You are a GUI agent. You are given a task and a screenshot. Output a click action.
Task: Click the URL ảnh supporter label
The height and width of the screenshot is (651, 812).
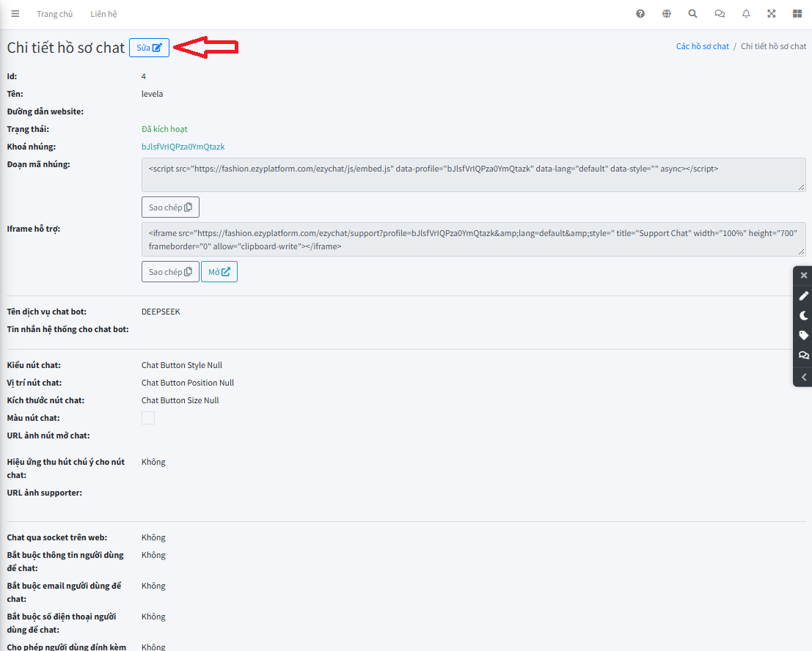(x=45, y=493)
